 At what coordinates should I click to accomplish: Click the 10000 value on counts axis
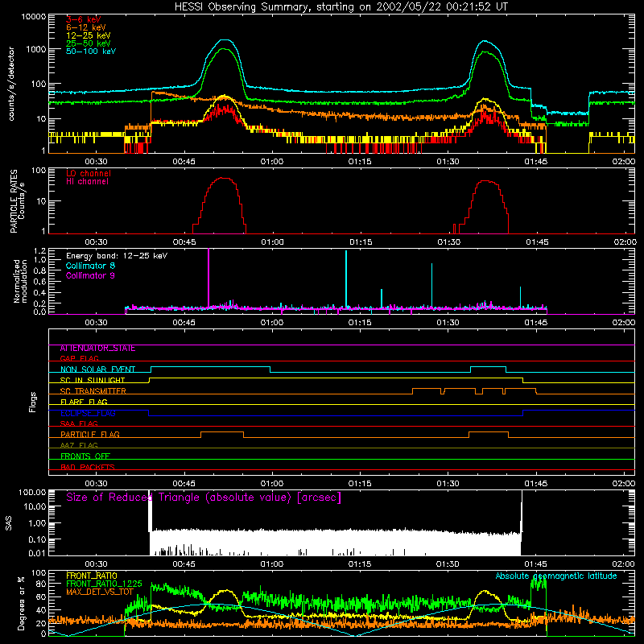point(33,16)
